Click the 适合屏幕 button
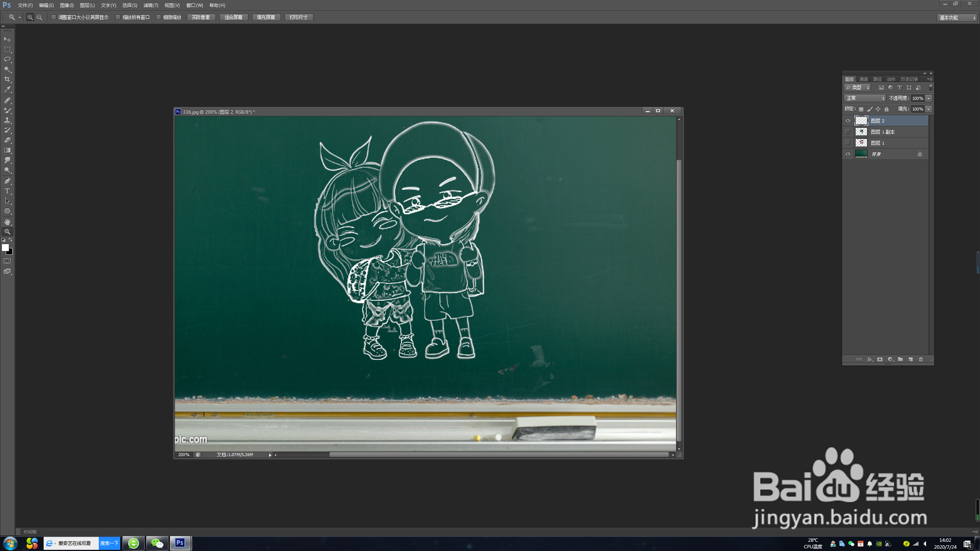The image size is (980, 551). [234, 17]
